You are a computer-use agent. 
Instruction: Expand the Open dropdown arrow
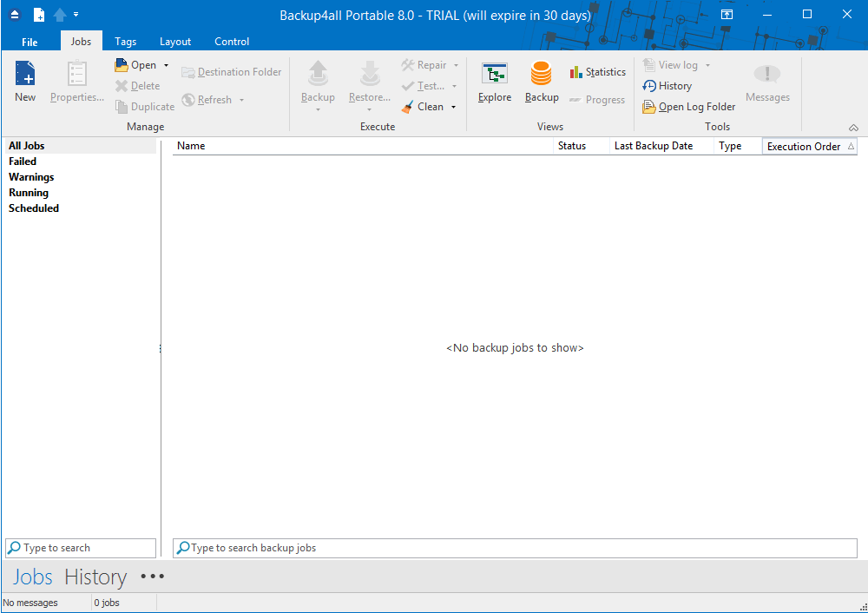pyautogui.click(x=166, y=65)
